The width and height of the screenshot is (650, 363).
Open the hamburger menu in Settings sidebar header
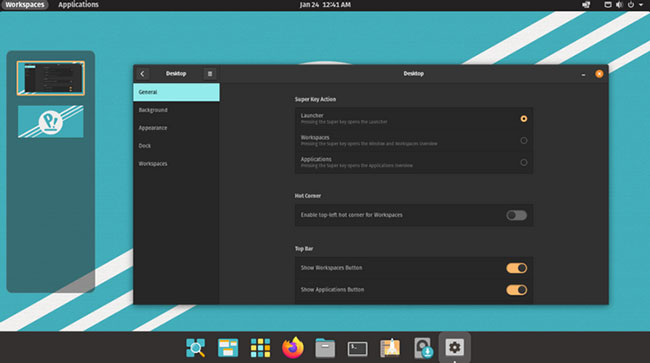210,74
